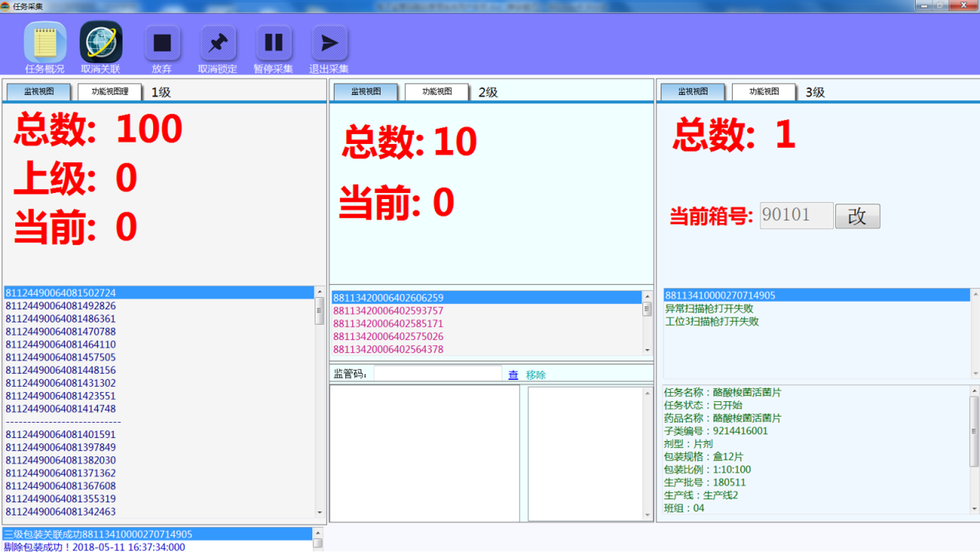Click the up arrow of the 1级 code list scrollbar
Viewport: 980px width, 552px height.
[x=320, y=292]
